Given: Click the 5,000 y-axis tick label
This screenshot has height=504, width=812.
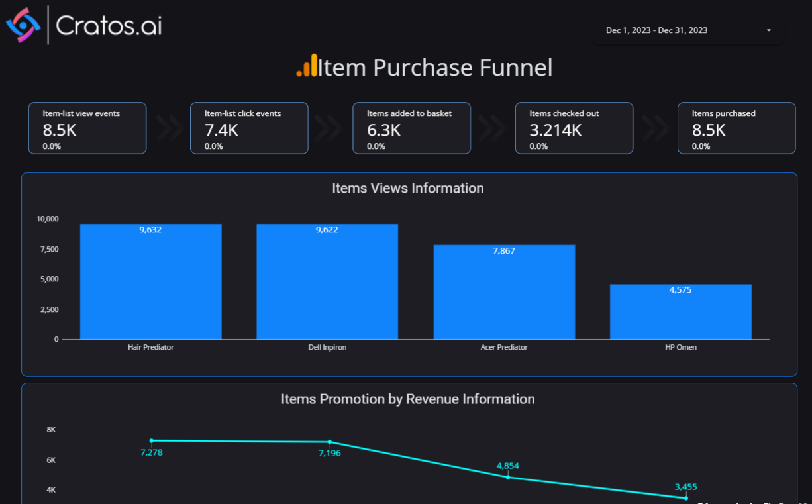Looking at the screenshot, I should (x=50, y=279).
